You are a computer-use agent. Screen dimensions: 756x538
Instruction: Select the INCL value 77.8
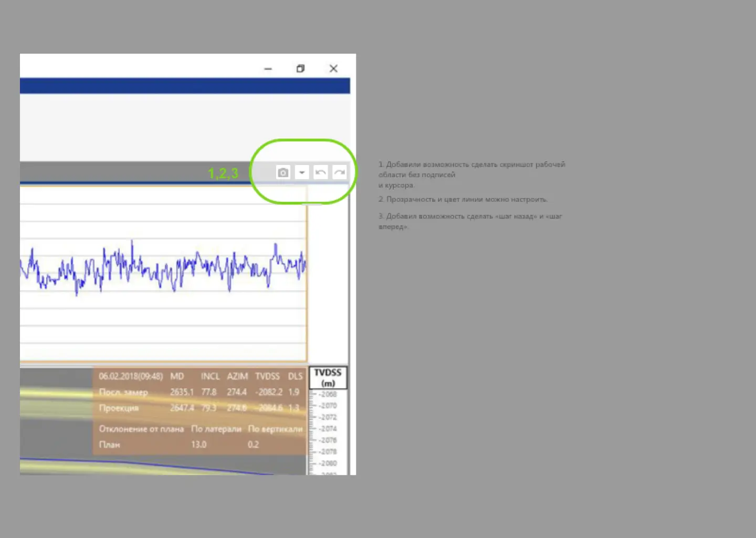tap(209, 392)
